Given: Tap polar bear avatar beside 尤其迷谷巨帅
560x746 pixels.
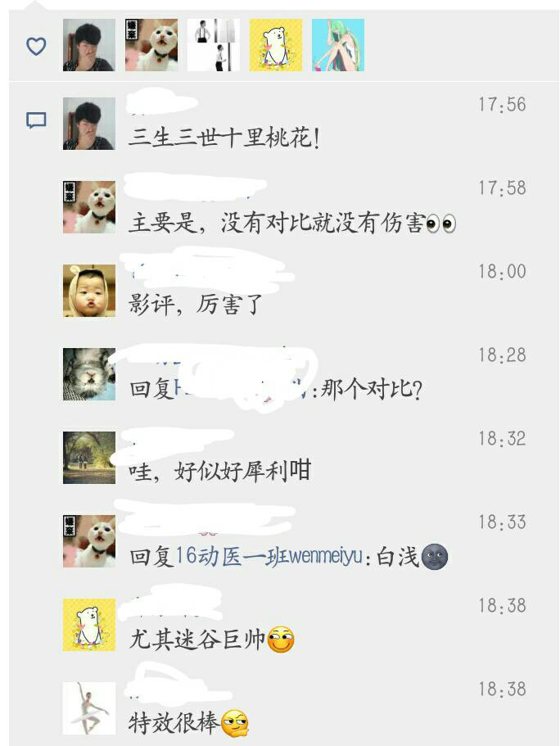Looking at the screenshot, I should tap(89, 625).
